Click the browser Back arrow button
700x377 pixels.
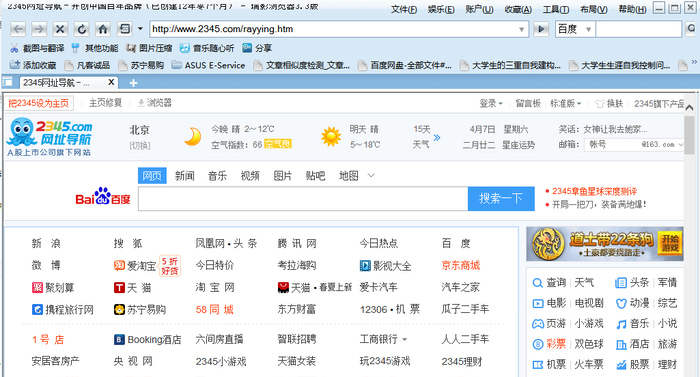[x=17, y=29]
